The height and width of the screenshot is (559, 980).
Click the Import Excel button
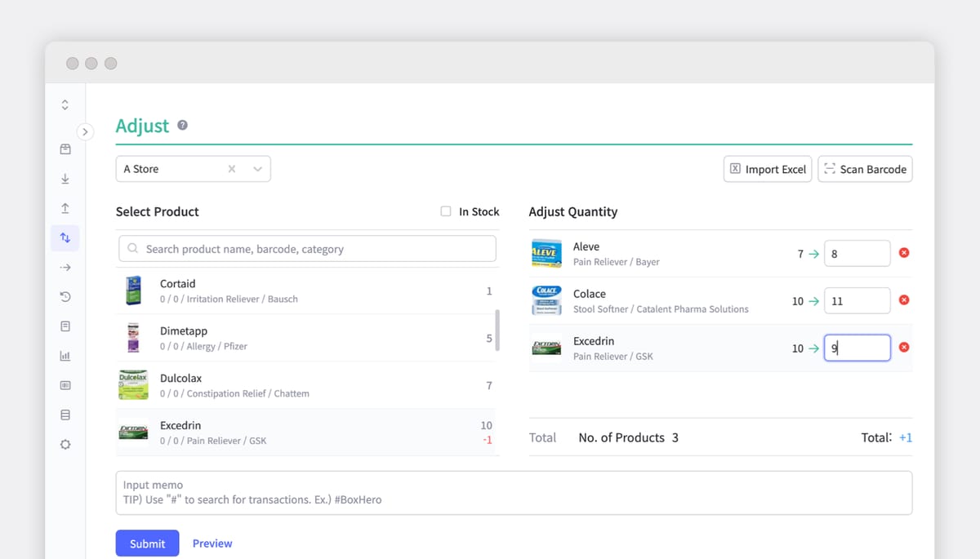(767, 169)
